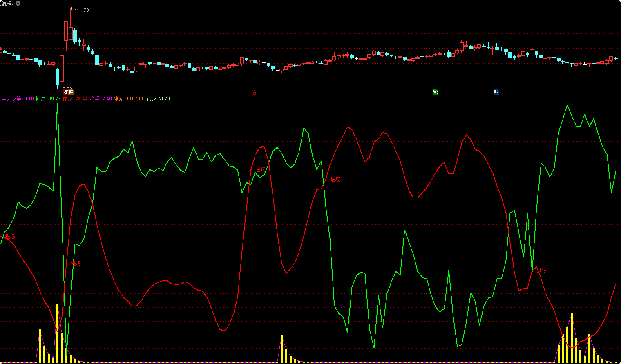Click the blue 财 marker icon
The image size is (621, 364).
[x=496, y=92]
